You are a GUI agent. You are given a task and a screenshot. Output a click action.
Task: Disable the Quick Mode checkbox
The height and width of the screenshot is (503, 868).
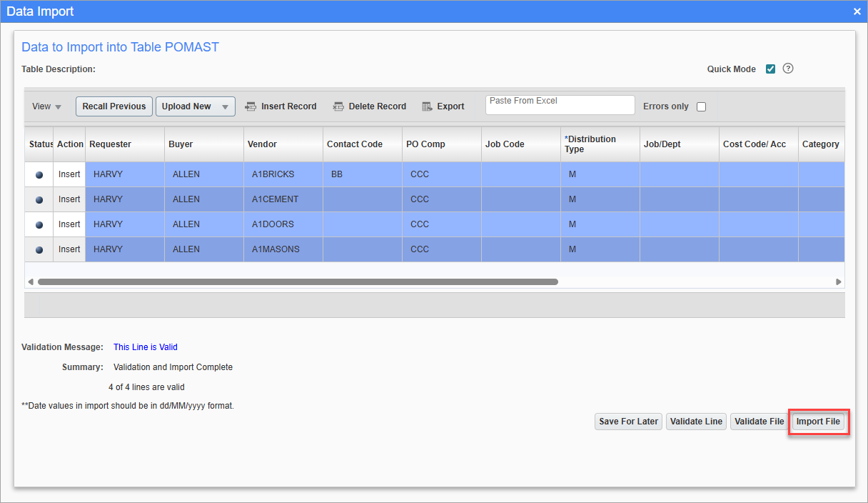(x=769, y=69)
